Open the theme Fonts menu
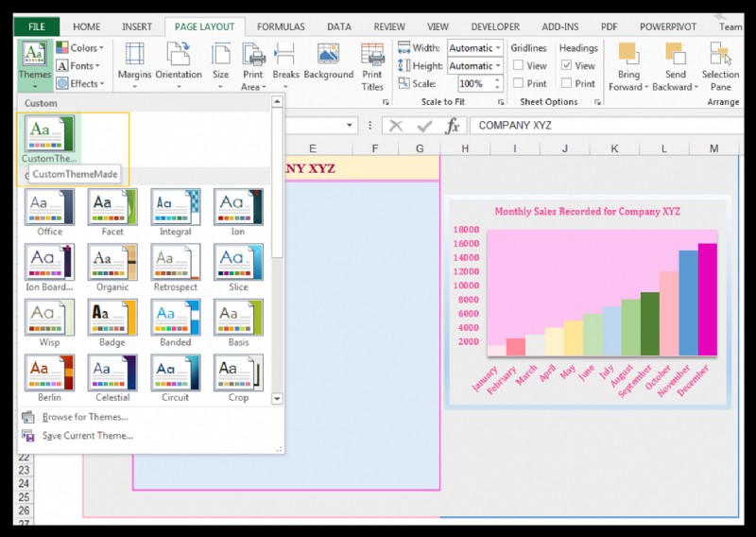This screenshot has width=756, height=537. coord(77,65)
